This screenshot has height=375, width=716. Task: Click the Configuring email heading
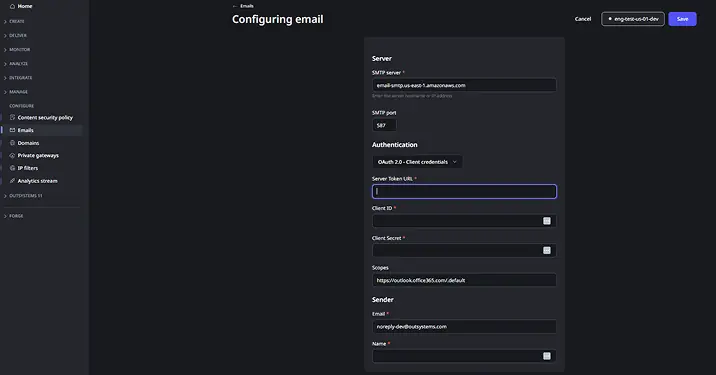tap(278, 19)
